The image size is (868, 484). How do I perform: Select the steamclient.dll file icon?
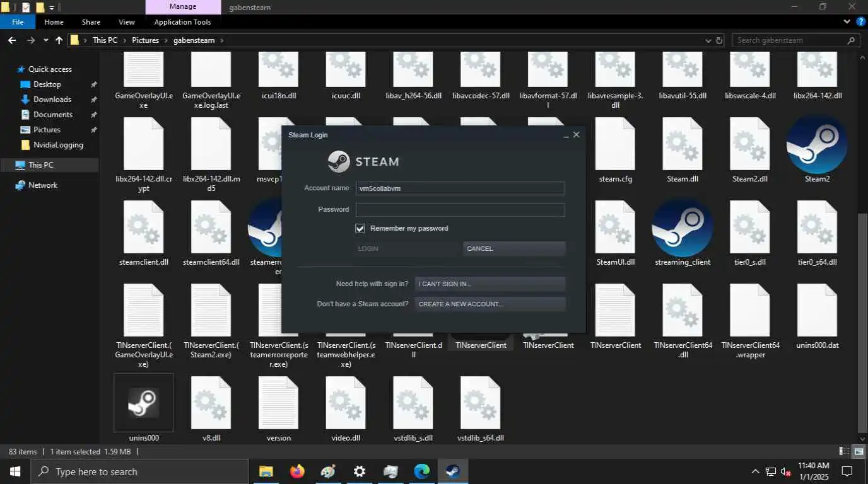tap(143, 228)
